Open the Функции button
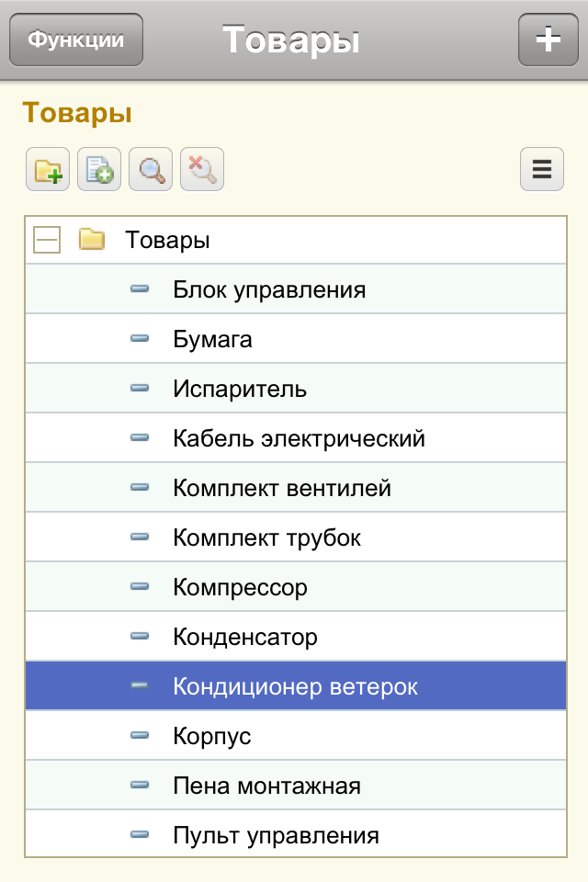 (x=76, y=40)
